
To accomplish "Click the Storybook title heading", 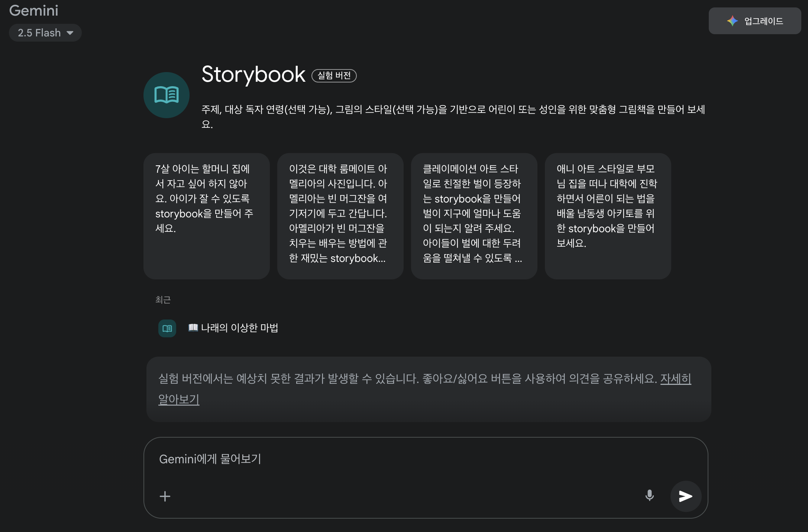I will [253, 74].
